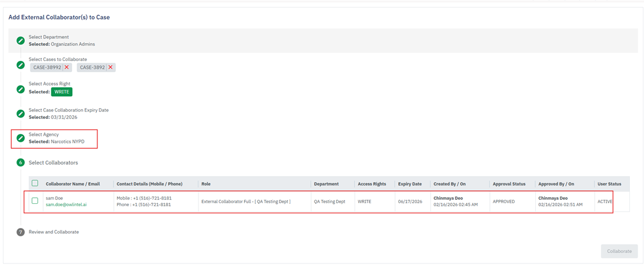
Task: Click the step 6 number circle
Action: pos(21,162)
